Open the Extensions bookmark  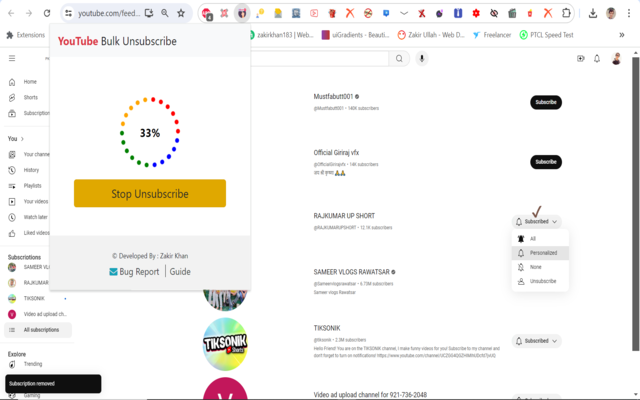click(26, 35)
